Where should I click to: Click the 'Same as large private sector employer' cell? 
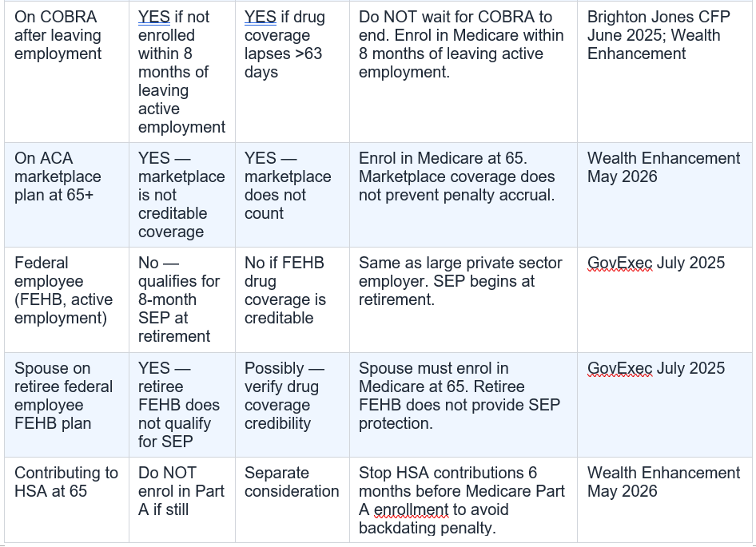point(464,299)
